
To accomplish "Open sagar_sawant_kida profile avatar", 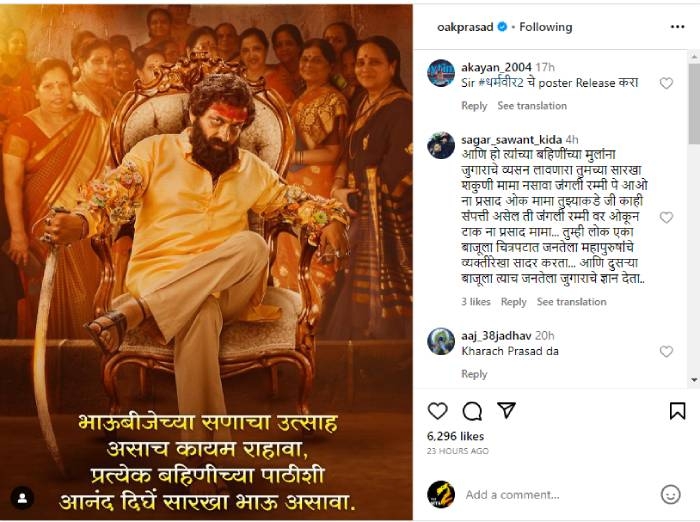I will [x=441, y=145].
